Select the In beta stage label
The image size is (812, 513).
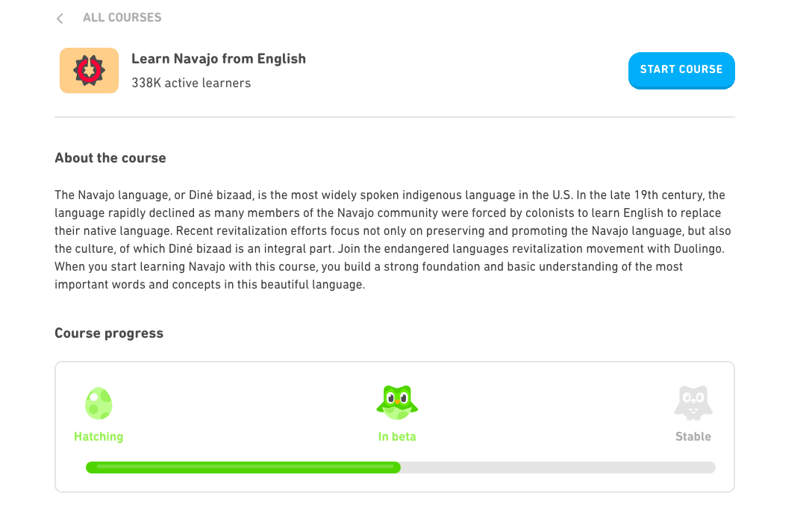397,436
